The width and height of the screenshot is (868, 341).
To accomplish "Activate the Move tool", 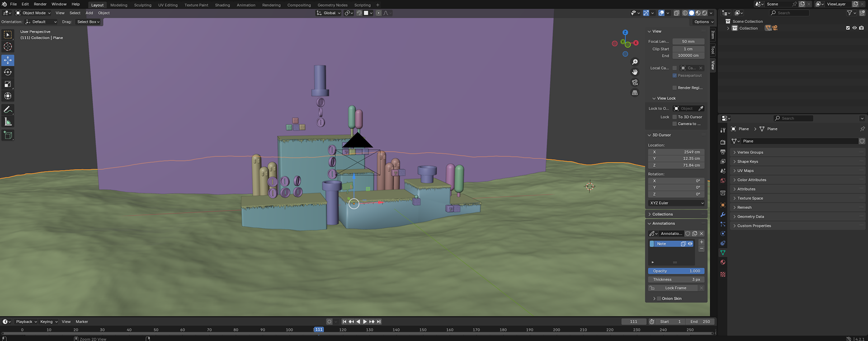I will [8, 60].
